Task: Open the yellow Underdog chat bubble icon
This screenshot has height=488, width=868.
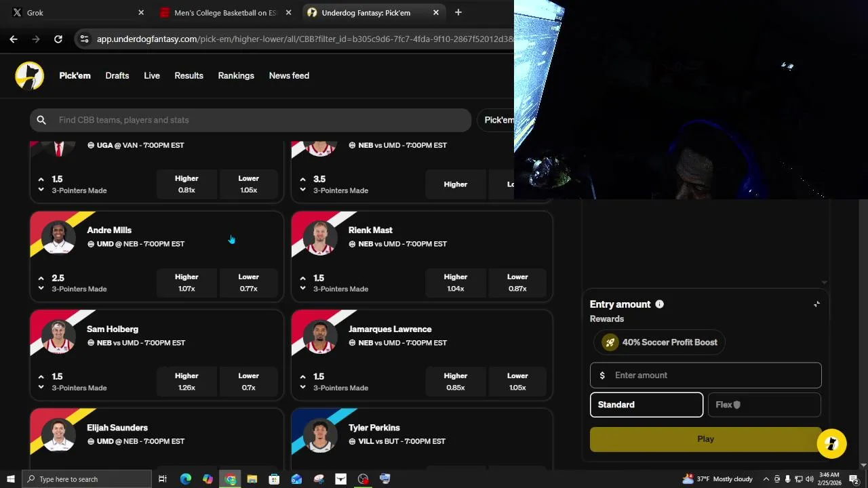Action: click(832, 444)
